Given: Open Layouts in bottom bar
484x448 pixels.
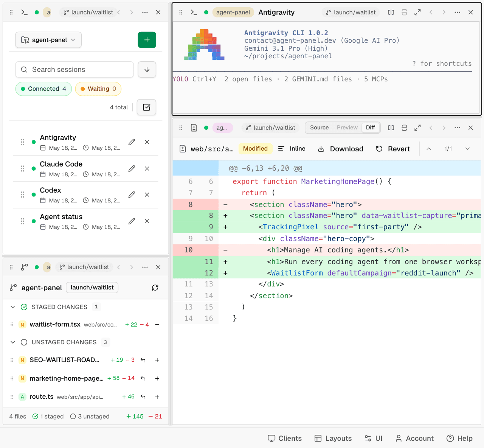Looking at the screenshot, I should pyautogui.click(x=333, y=438).
